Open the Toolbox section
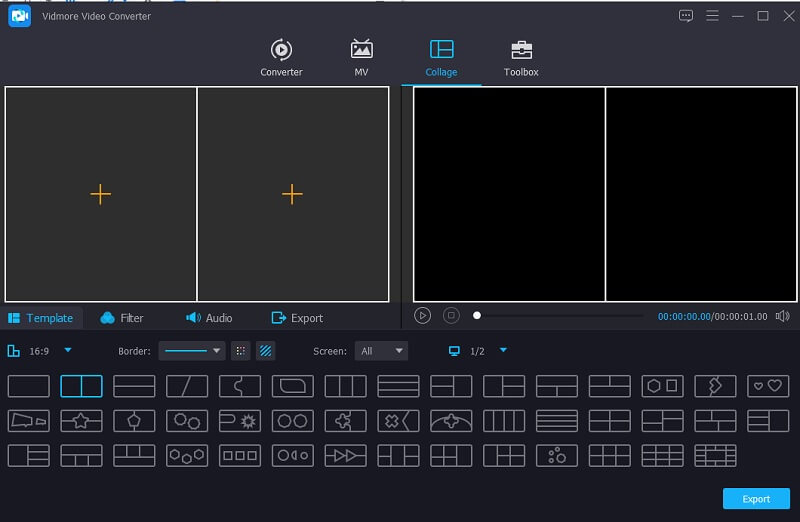 pos(521,58)
